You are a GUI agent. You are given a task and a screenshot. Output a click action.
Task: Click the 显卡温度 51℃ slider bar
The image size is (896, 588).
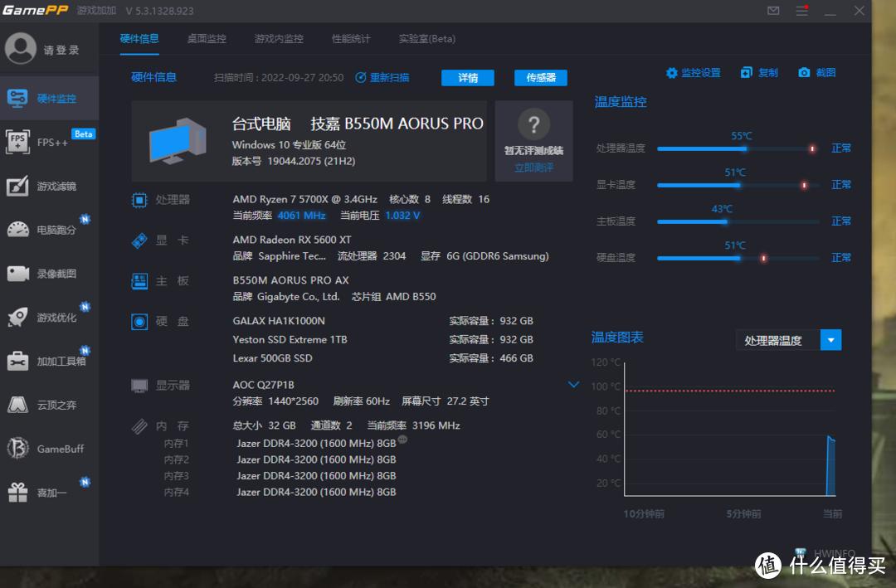[739, 185]
